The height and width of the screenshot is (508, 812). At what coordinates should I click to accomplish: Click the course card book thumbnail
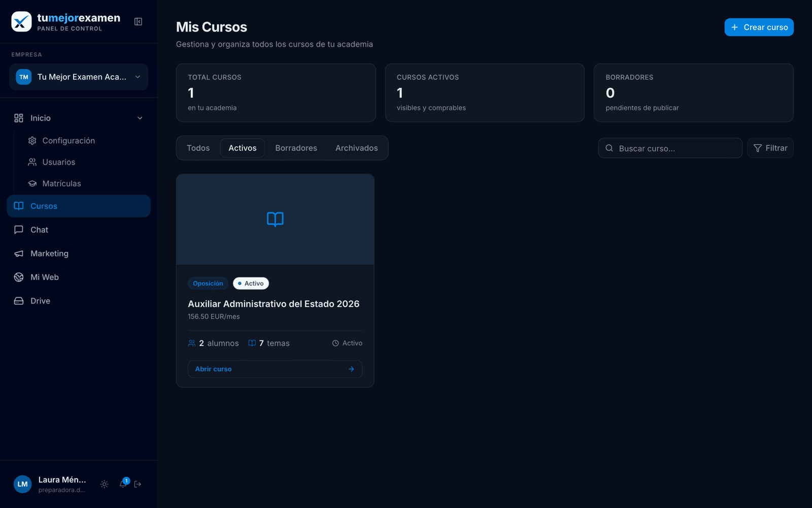click(x=275, y=219)
